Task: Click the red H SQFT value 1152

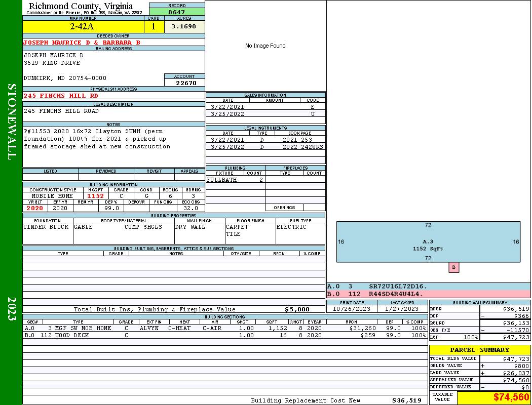Action: pos(95,196)
